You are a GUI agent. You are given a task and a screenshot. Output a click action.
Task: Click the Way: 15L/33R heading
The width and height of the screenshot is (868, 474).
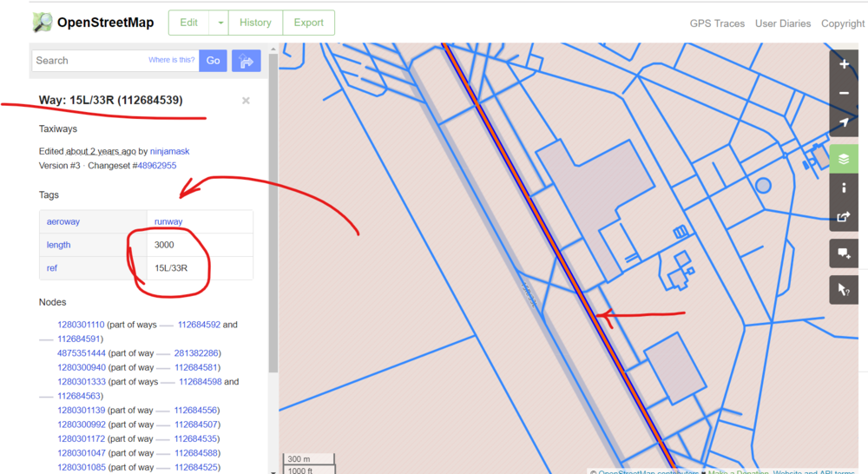pyautogui.click(x=110, y=100)
